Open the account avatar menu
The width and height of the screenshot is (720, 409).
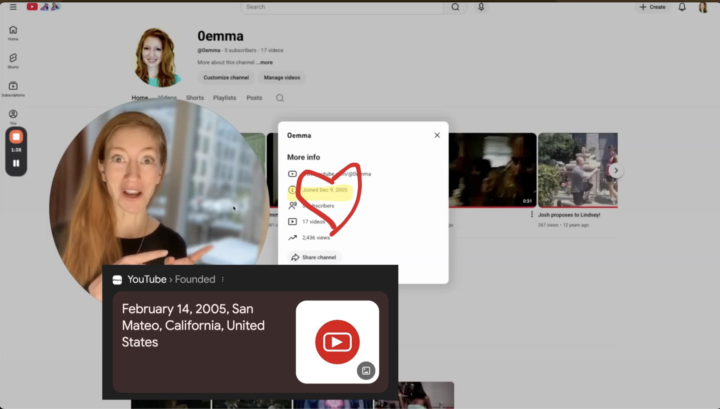coord(703,7)
